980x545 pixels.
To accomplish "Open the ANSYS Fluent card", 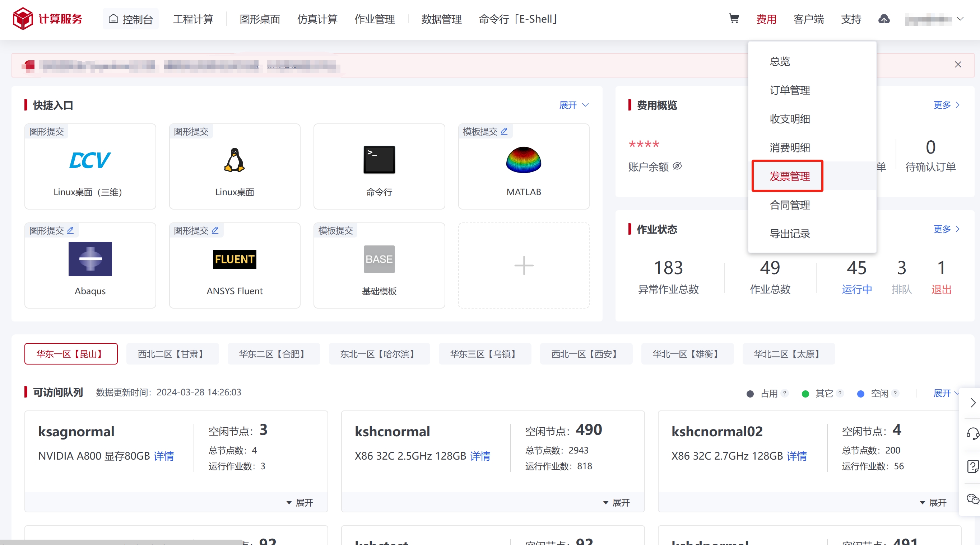I will point(235,265).
